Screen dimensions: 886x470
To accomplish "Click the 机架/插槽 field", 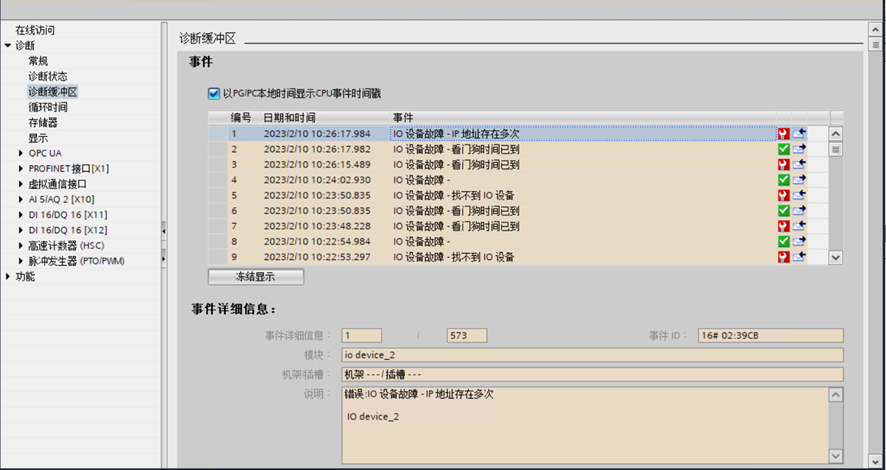I will [x=592, y=375].
